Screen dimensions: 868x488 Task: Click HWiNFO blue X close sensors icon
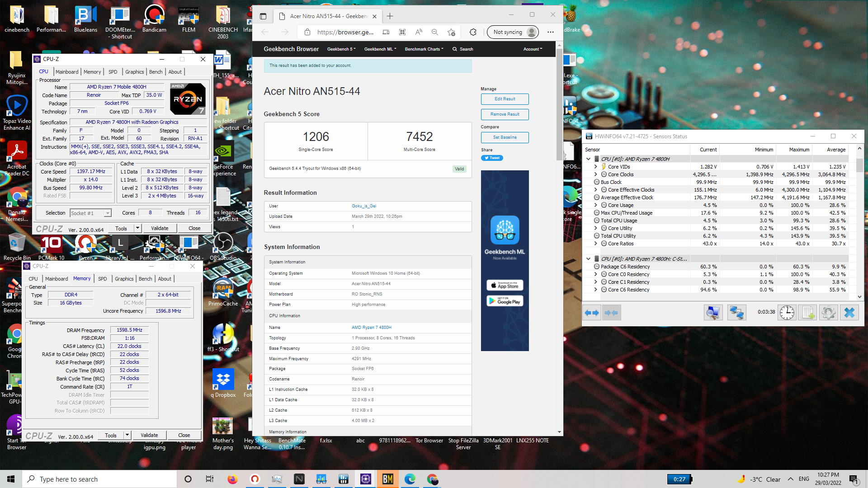click(849, 313)
